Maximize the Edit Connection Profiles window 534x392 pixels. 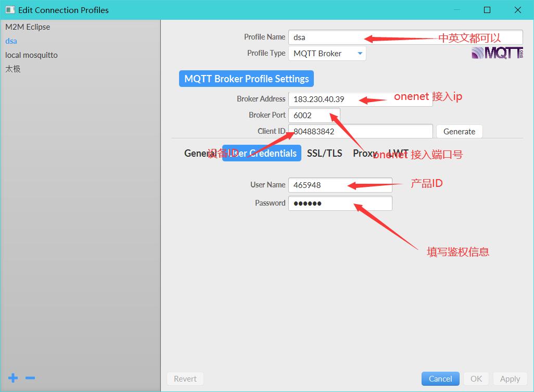[x=487, y=10]
